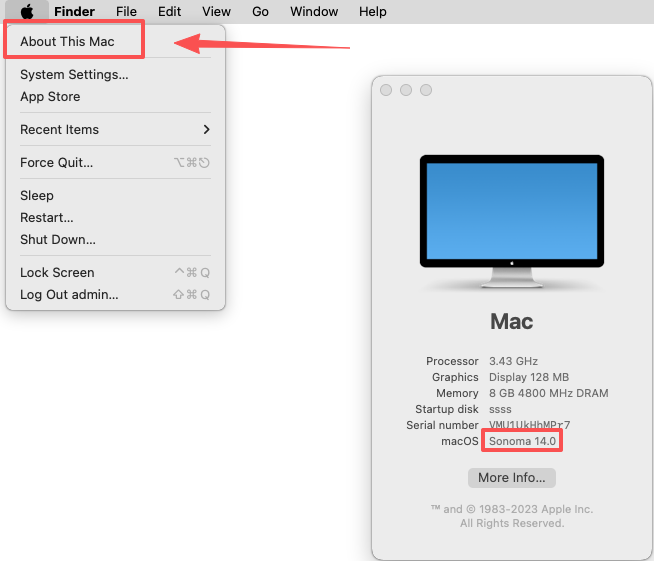This screenshot has height=561, width=654.
Task: Open System Settings from Apple menu
Action: point(74,75)
